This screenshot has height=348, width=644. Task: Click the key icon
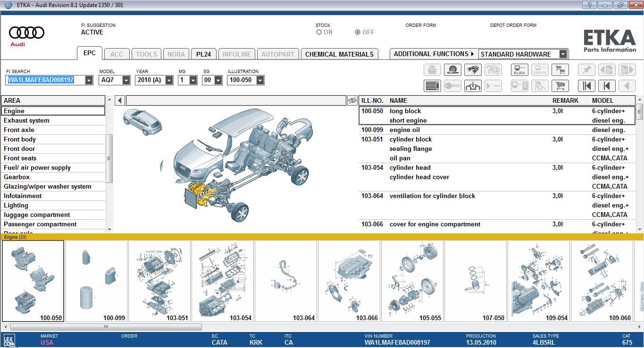[x=452, y=86]
